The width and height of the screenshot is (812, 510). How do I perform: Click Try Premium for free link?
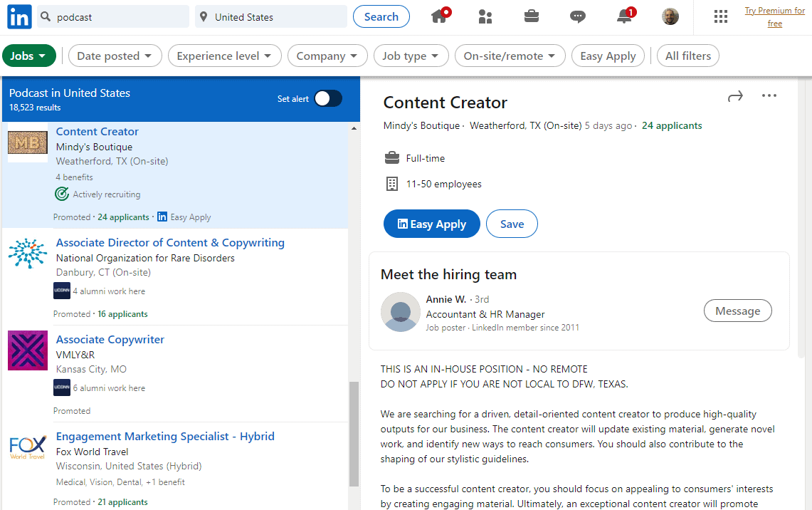point(775,16)
